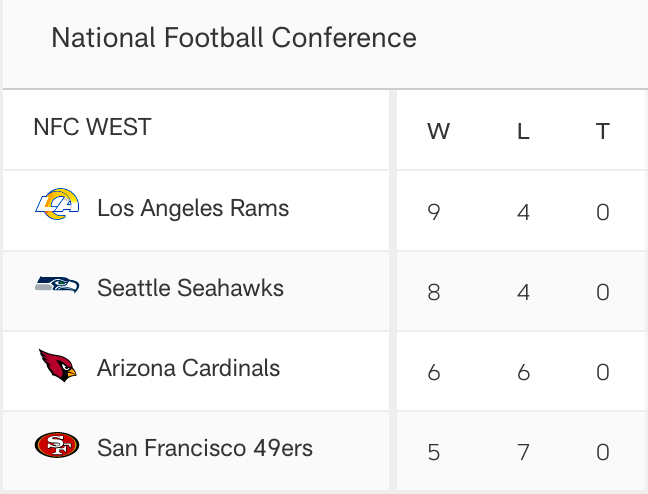Viewport: 648px width, 494px height.
Task: Select the 49ers wins value 5
Action: pos(434,452)
